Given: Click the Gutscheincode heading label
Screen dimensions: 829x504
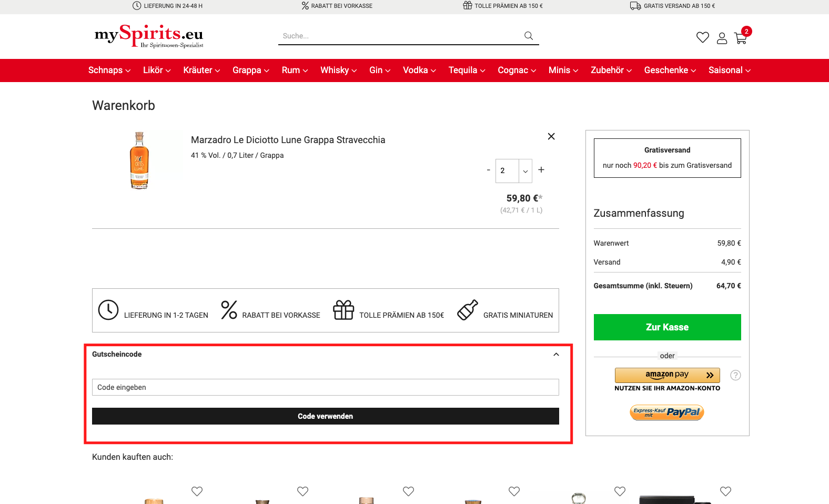Looking at the screenshot, I should (x=117, y=354).
